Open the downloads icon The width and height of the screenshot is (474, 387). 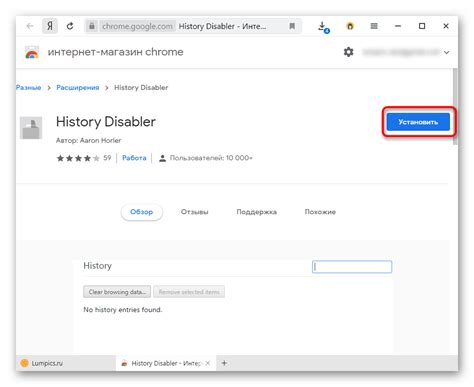pos(323,27)
